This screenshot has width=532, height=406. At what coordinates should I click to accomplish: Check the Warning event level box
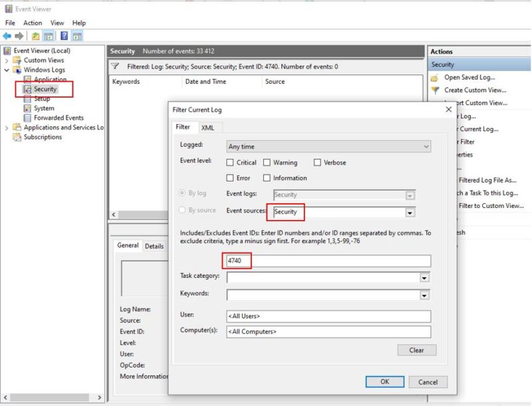point(268,162)
